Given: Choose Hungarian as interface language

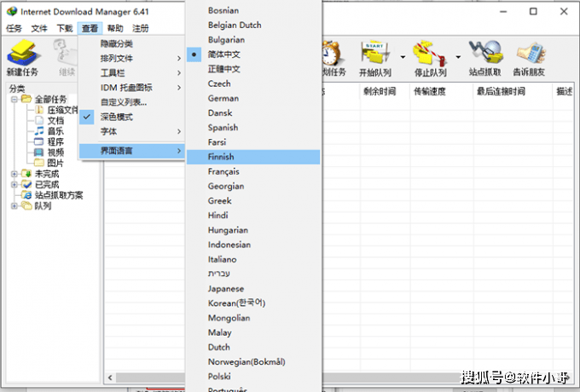Looking at the screenshot, I should pos(253,230).
